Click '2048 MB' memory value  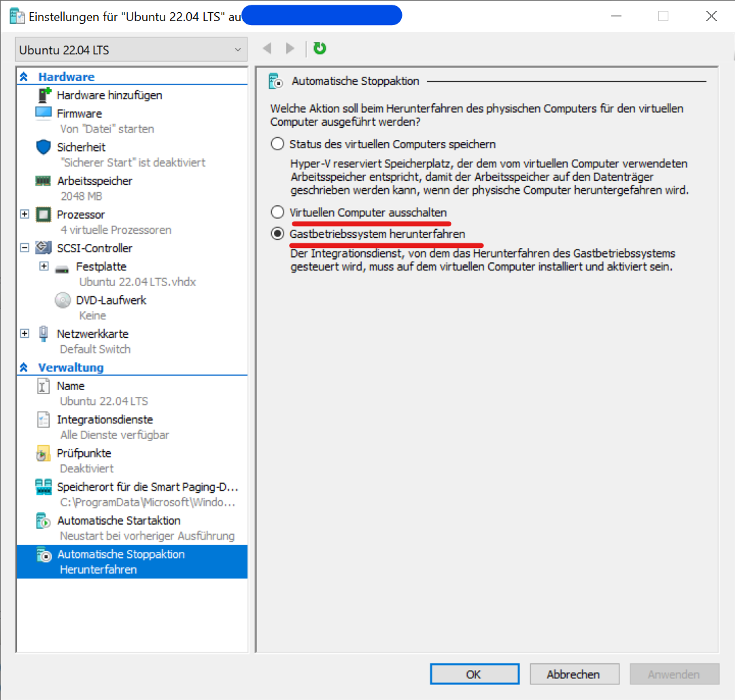tap(81, 196)
